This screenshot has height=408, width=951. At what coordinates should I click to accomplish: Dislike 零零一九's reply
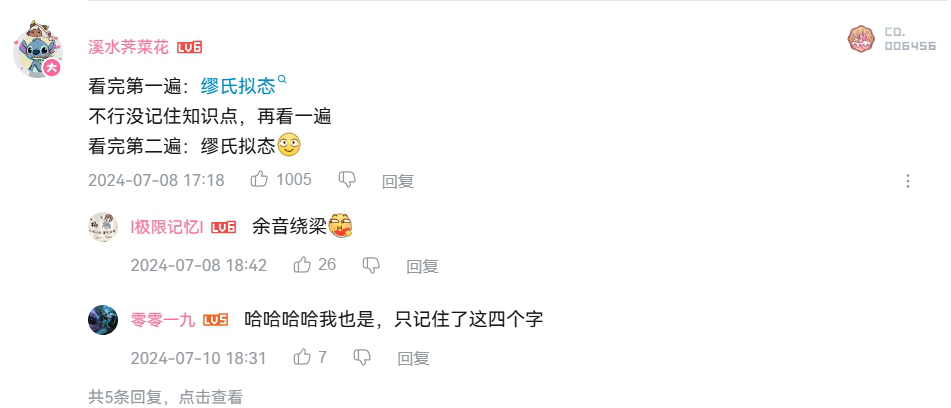coord(362,358)
